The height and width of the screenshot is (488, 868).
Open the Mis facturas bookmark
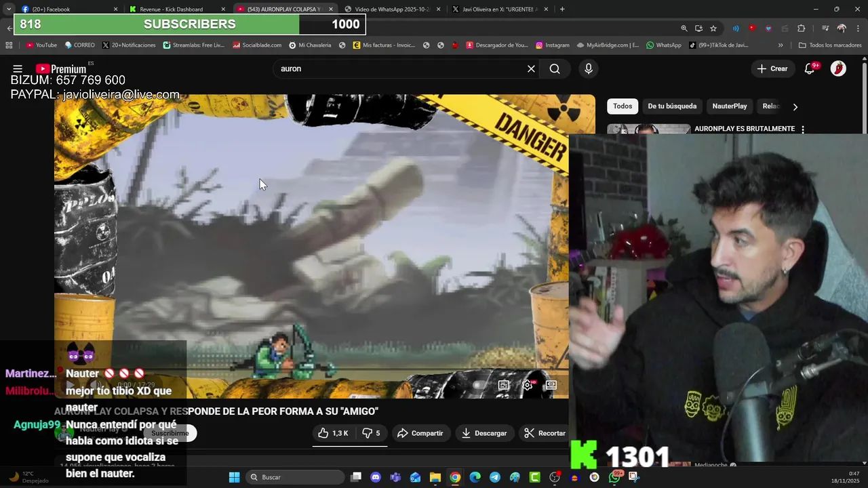point(384,45)
